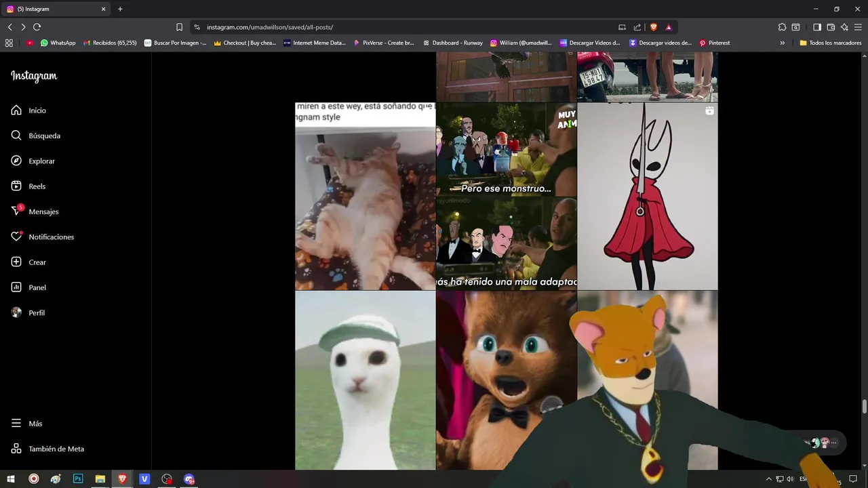Open the browser main menu
Image resolution: width=868 pixels, height=488 pixels.
coord(858,27)
